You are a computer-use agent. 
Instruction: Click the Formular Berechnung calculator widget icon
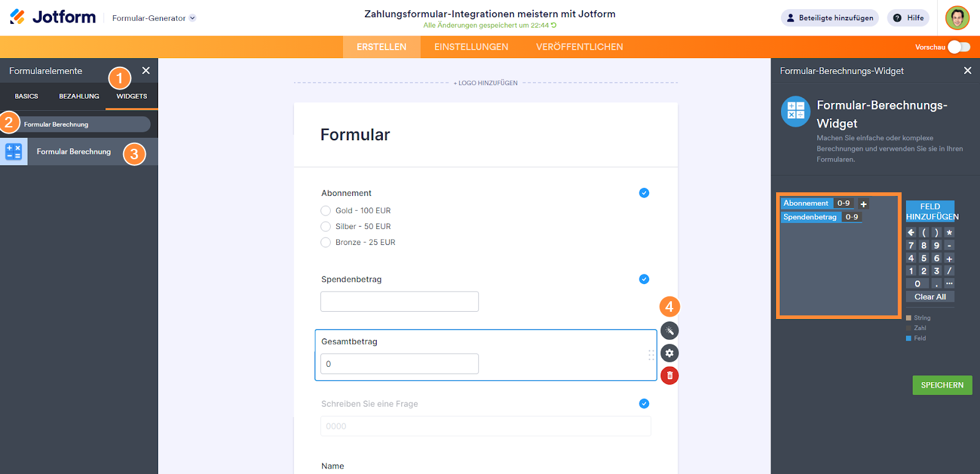click(x=13, y=152)
